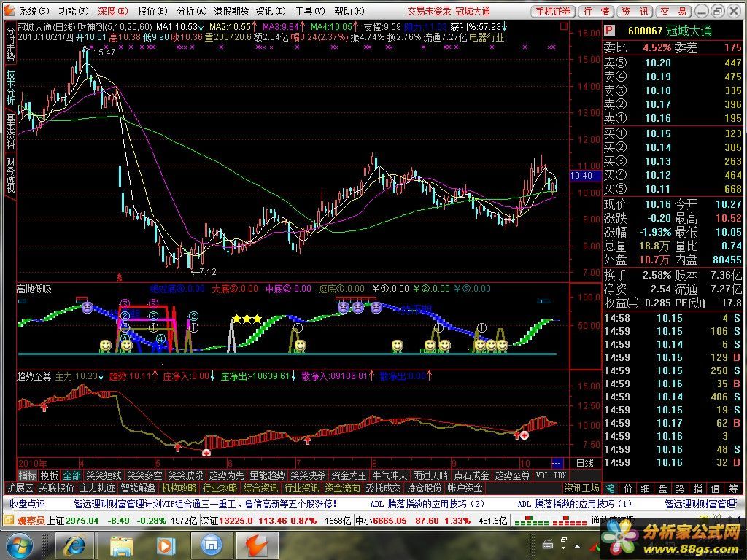Screen dimensions: 747x560
Task: Open the 港股期货 menu
Action: [x=231, y=10]
